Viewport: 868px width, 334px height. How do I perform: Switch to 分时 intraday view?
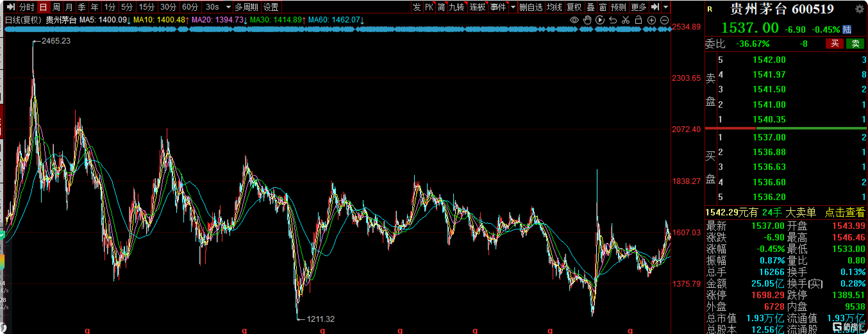[27, 7]
